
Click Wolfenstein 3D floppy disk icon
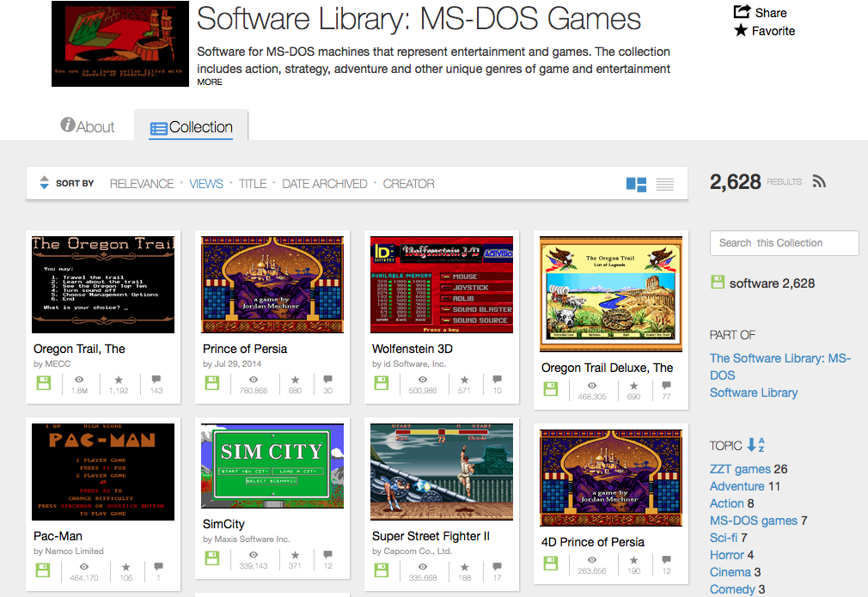382,383
